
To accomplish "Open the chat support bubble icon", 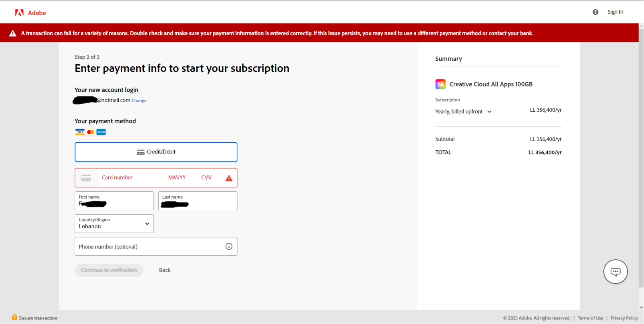I will click(615, 272).
